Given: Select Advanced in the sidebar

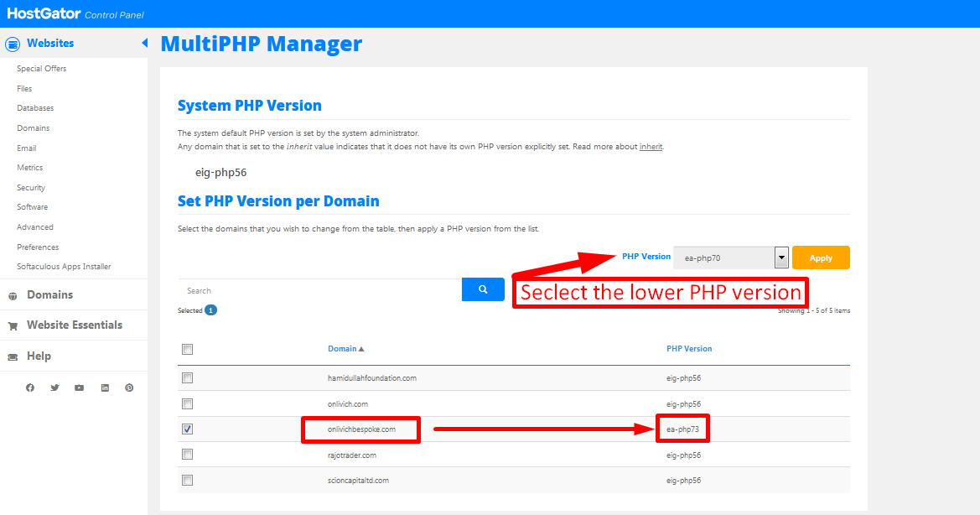Looking at the screenshot, I should point(35,226).
